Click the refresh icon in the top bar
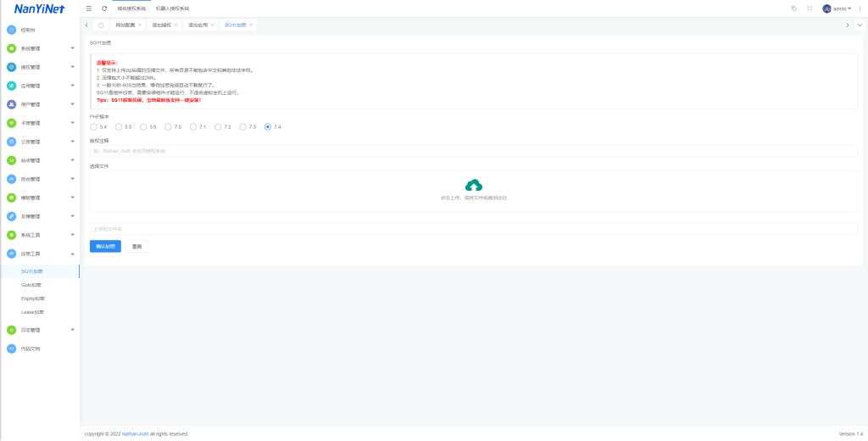Viewport: 868px width, 441px height. pyautogui.click(x=104, y=8)
